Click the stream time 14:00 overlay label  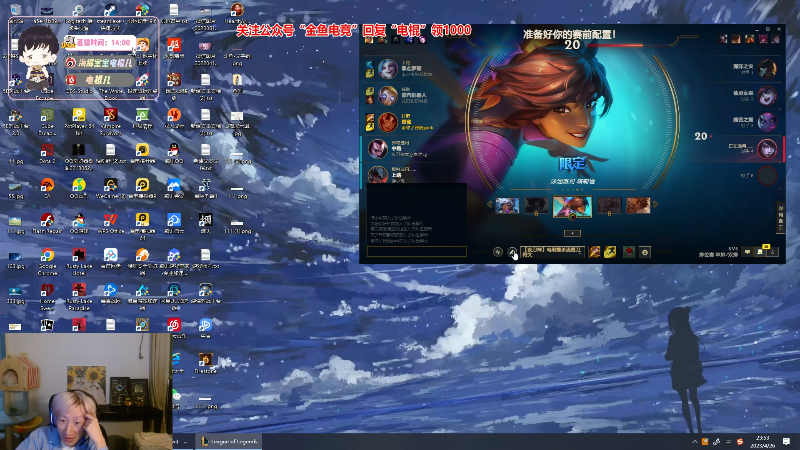click(100, 42)
